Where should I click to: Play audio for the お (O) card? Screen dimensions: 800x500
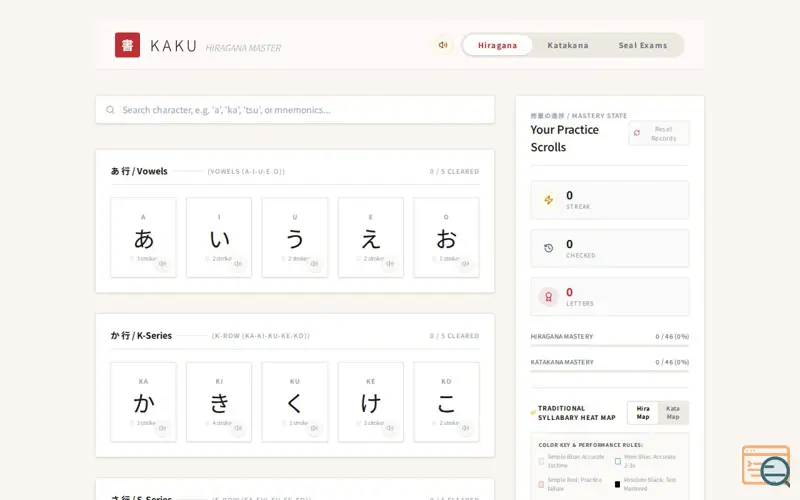coord(465,264)
